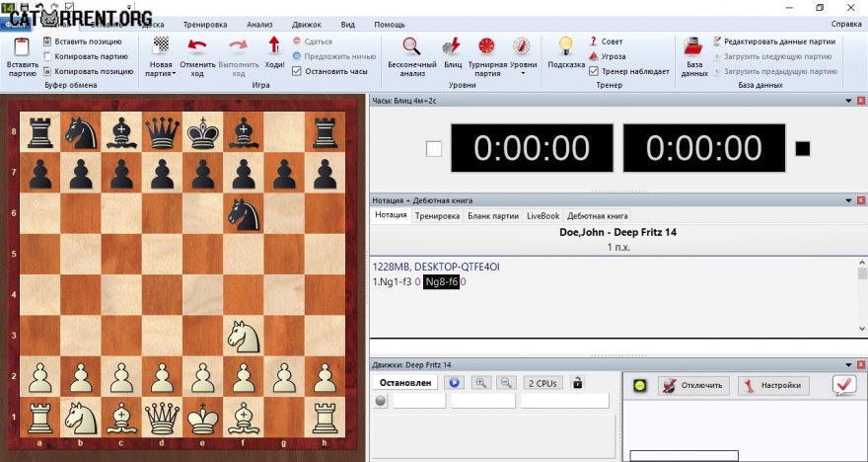The height and width of the screenshot is (462, 868).
Task: Click the Остановлен status button
Action: click(x=404, y=383)
